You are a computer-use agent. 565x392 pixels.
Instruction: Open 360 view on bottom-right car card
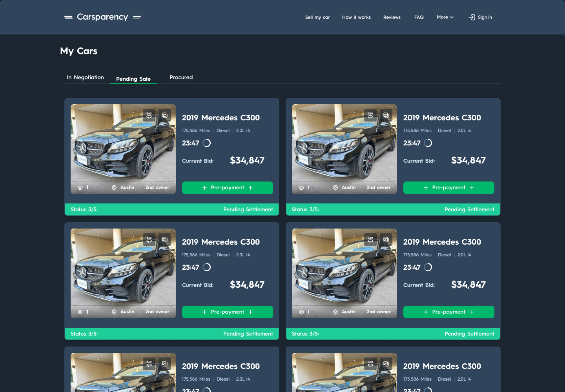(x=370, y=364)
